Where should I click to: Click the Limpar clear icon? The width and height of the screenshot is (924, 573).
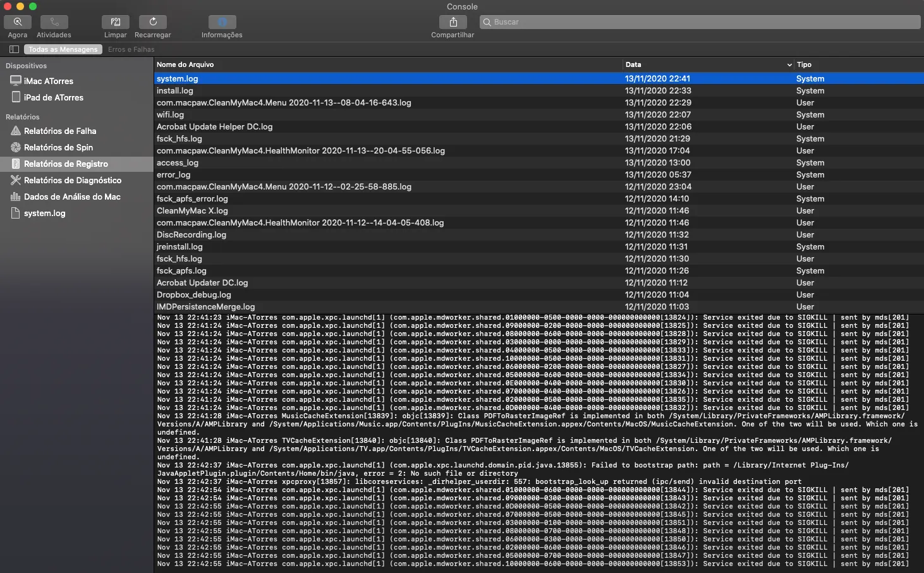[x=116, y=22]
